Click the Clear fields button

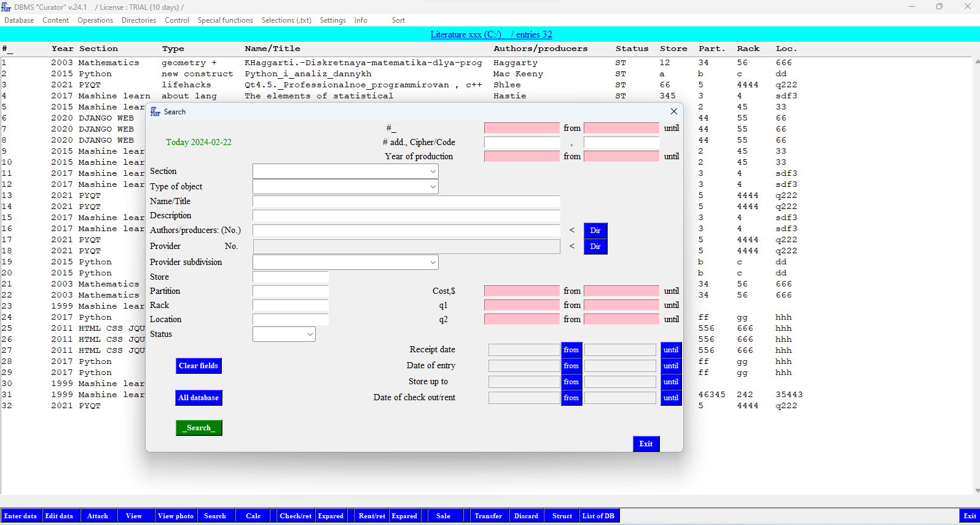coord(198,366)
